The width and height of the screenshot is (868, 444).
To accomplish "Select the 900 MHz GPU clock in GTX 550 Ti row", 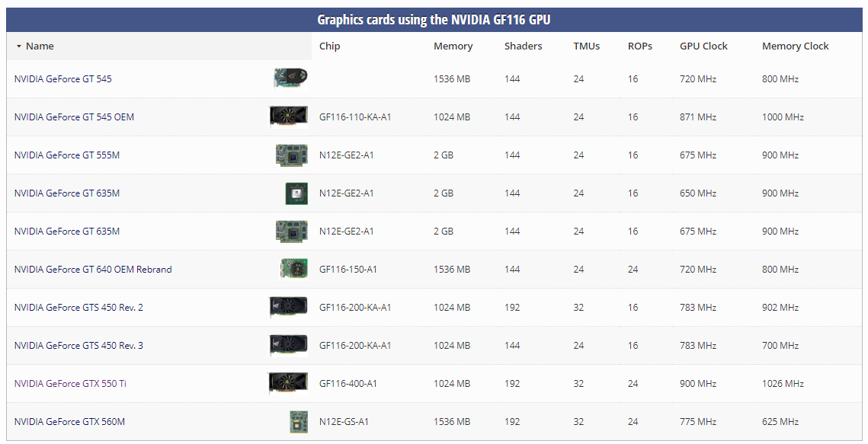I will (698, 385).
